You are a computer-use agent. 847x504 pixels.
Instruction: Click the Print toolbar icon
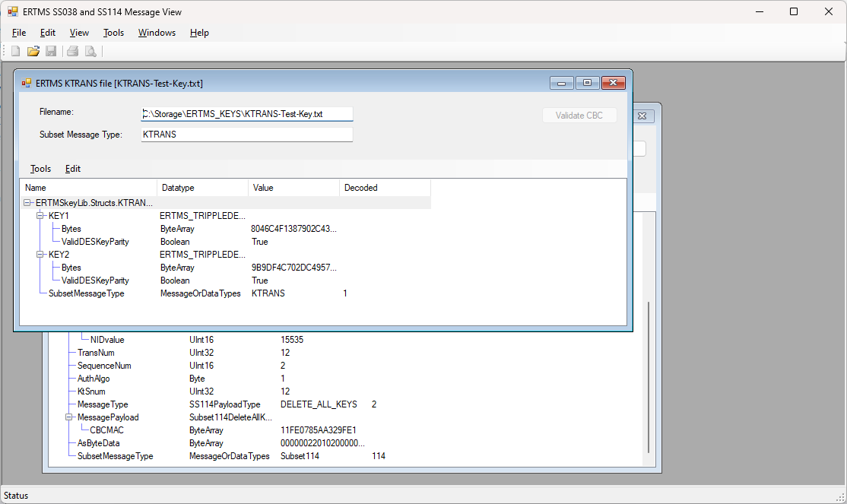pyautogui.click(x=72, y=51)
